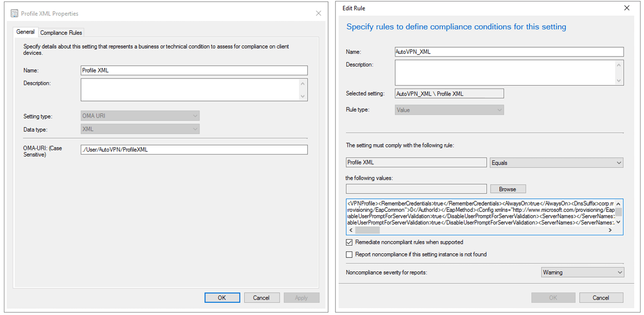Screen dimensions: 644x315
Task: Click the OMA-URI input field
Action: coord(194,149)
